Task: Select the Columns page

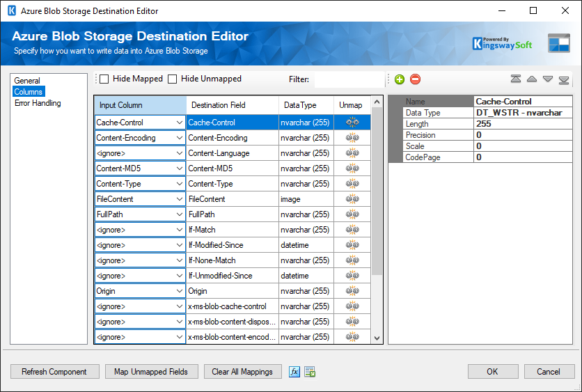Action: pyautogui.click(x=29, y=92)
